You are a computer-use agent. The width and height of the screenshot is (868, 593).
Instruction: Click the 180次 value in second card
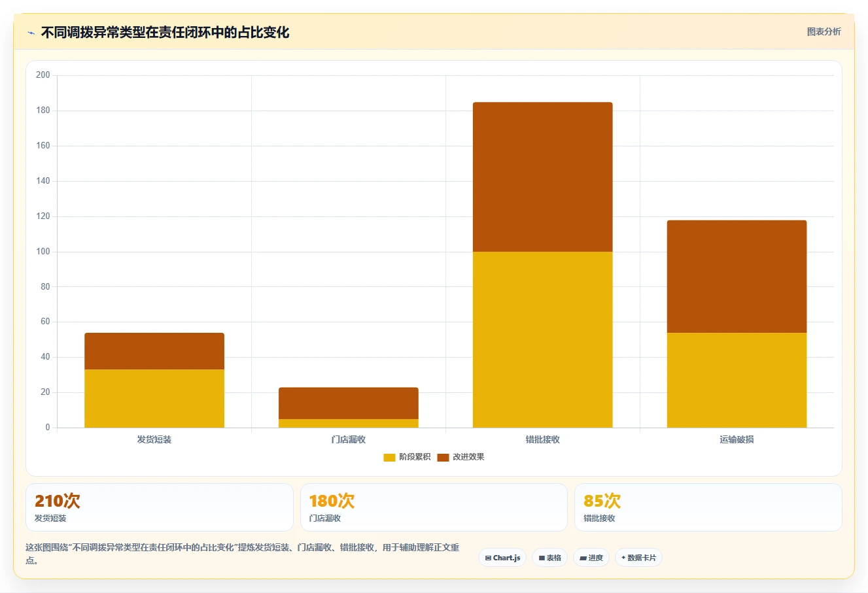coord(332,501)
